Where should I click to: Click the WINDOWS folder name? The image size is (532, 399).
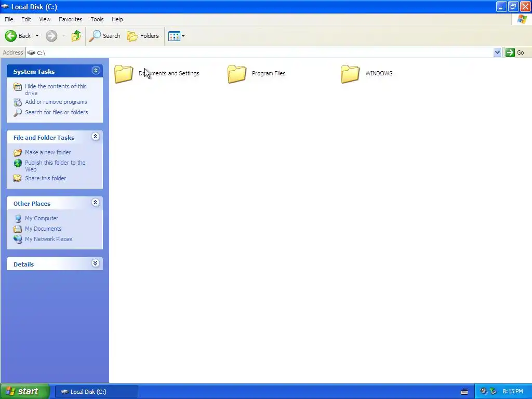click(379, 73)
